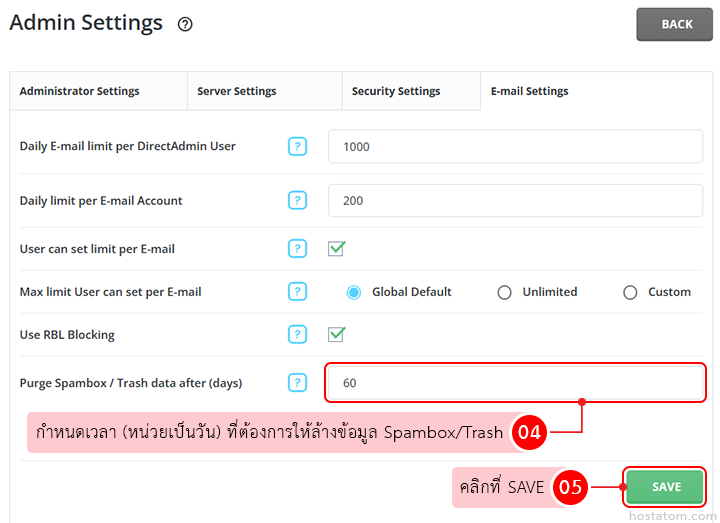Screen dimensions: 720x523
Task: Pick the Custom max limit radio option
Action: pyautogui.click(x=630, y=292)
